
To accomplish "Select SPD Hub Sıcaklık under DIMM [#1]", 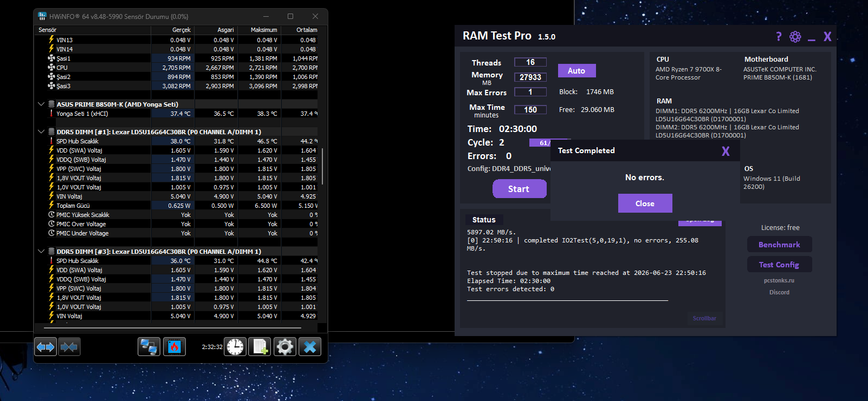I will pyautogui.click(x=176, y=141).
